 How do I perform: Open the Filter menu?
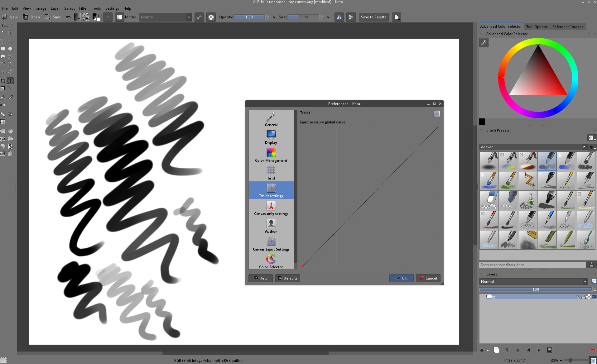coord(83,8)
